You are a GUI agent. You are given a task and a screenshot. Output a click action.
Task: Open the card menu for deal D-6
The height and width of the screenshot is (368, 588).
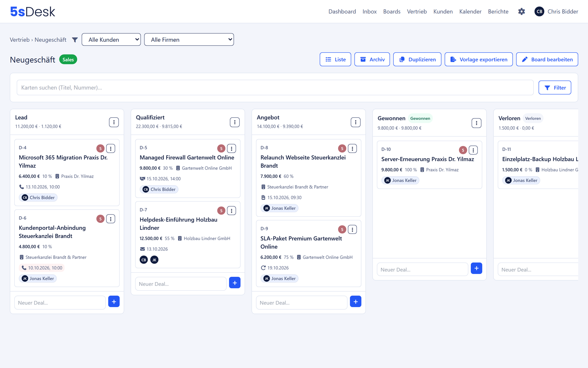pos(111,219)
